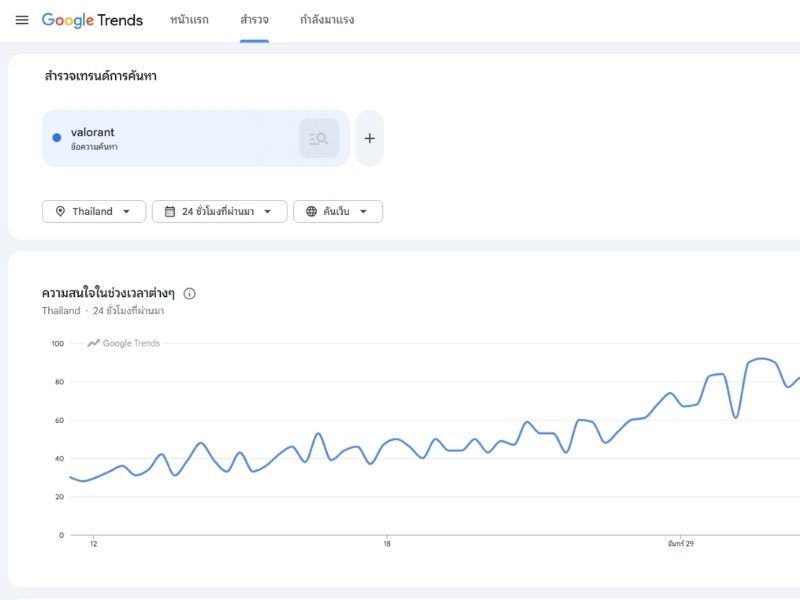800x600 pixels.
Task: Select the สำรวจ tab
Action: click(254, 20)
